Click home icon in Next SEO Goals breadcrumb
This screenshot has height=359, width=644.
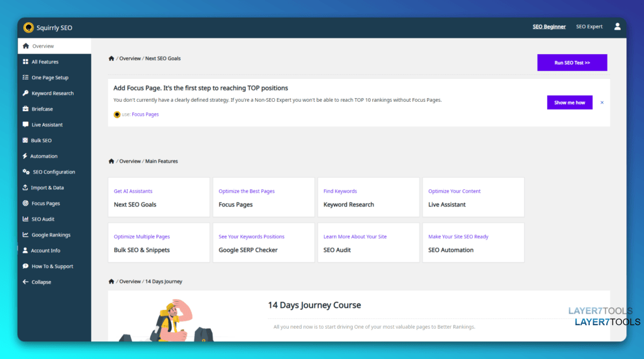[111, 58]
